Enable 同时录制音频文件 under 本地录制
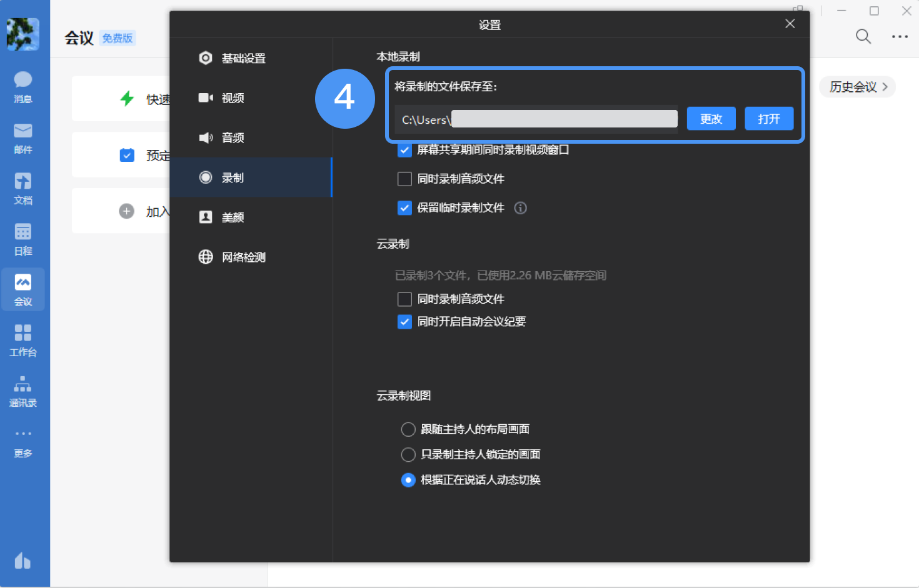 (x=405, y=179)
